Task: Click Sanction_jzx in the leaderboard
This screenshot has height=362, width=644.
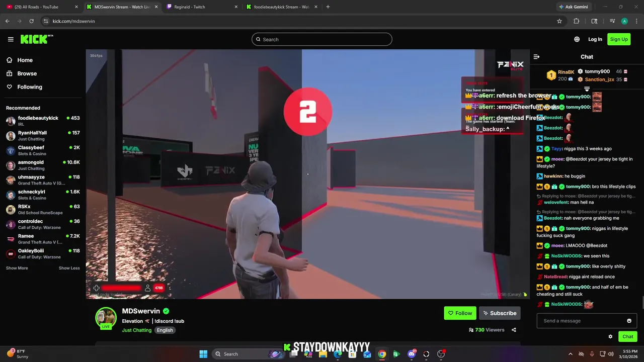Action: [599, 79]
